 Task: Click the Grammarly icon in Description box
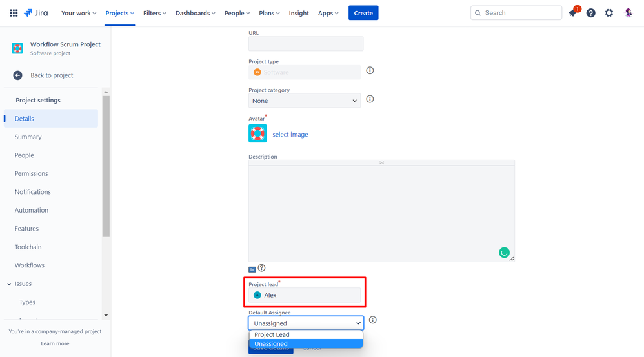505,253
